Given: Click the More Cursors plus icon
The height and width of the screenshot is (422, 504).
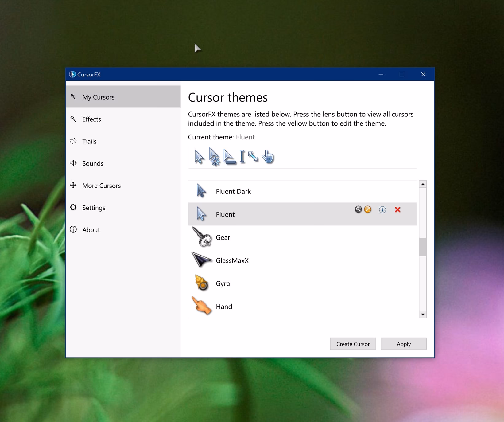Looking at the screenshot, I should [x=73, y=185].
